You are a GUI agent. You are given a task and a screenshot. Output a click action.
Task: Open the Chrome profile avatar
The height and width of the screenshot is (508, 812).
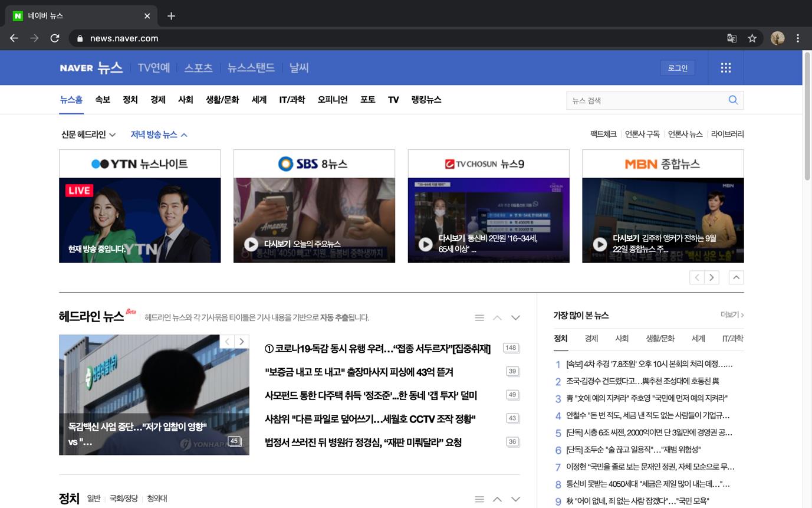777,38
